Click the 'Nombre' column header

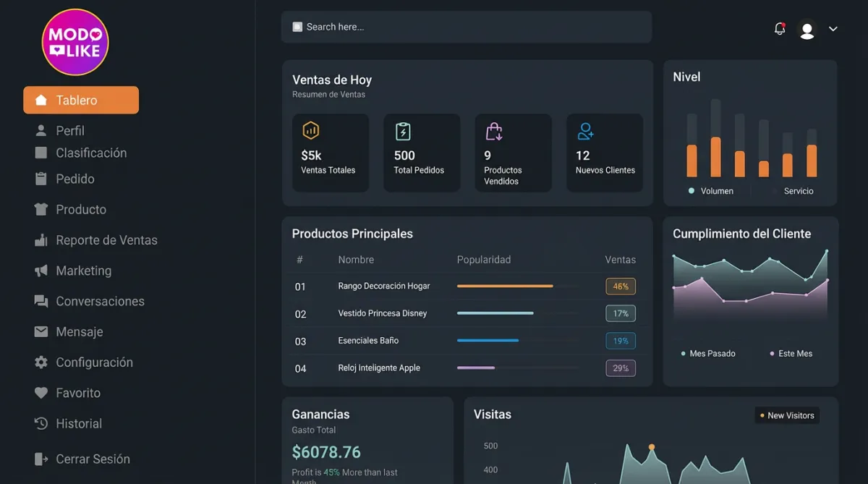(x=356, y=260)
